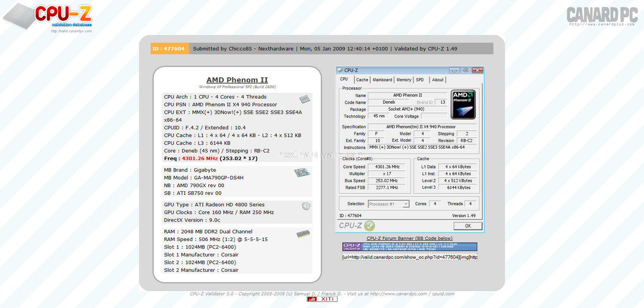Click the Slot 2 : 1024MB (PC2-6400) line
The image size is (644, 308).
pyautogui.click(x=200, y=263)
